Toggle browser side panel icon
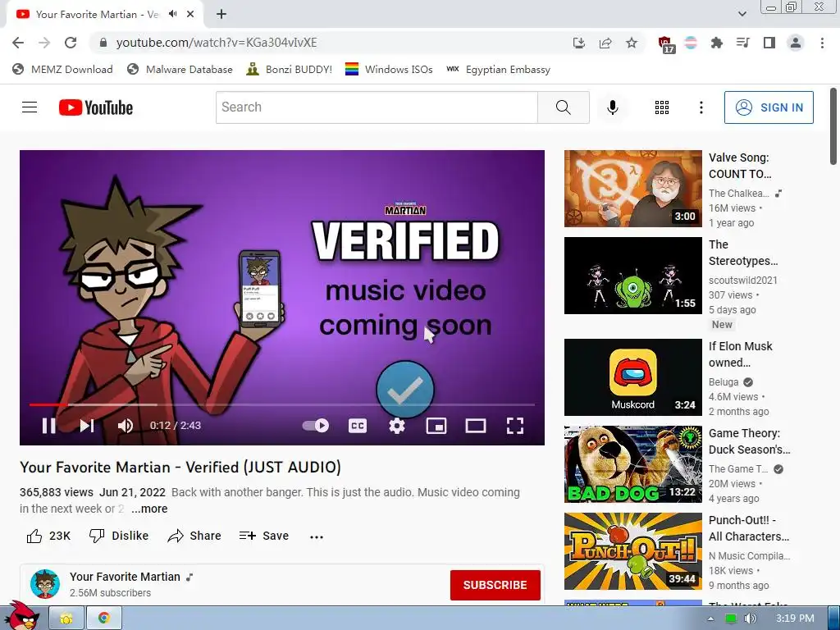Image resolution: width=840 pixels, height=630 pixels. coord(769,43)
